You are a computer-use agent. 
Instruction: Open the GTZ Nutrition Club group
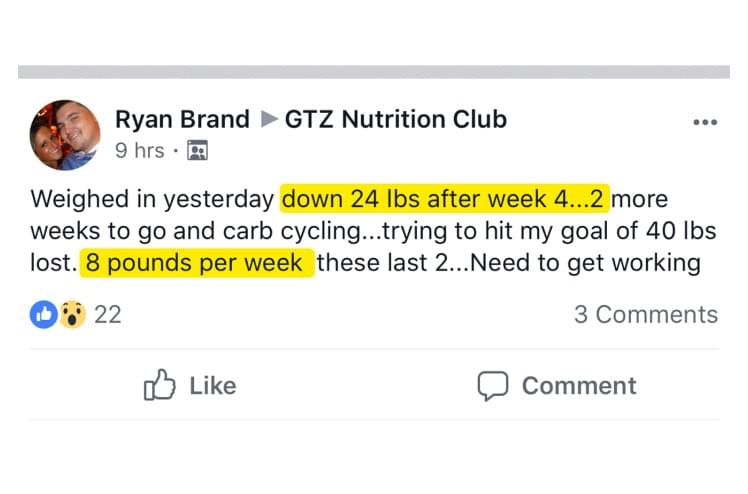click(396, 120)
